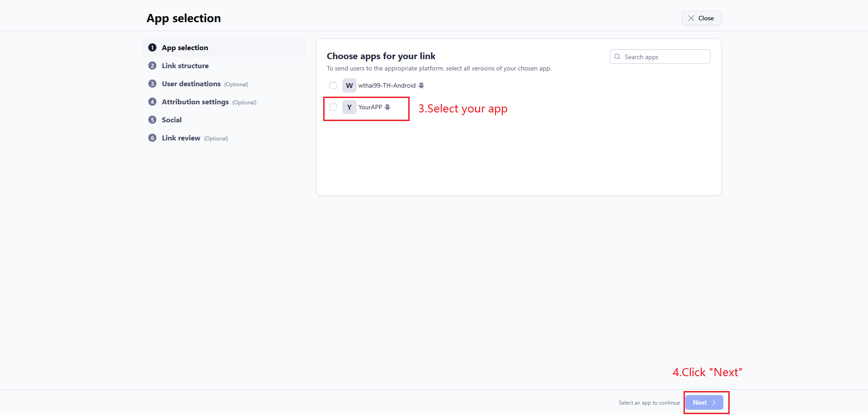Click the W app avatar icon

point(349,85)
